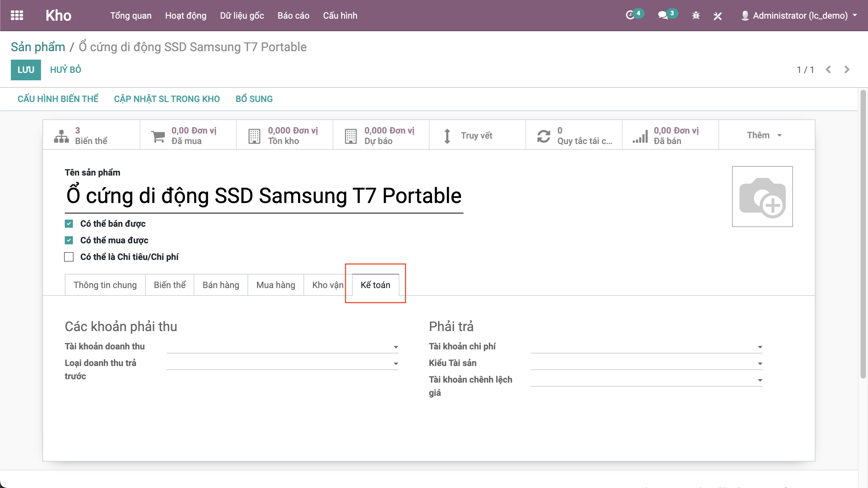Click the Quy tắc tái refresh icon
The height and width of the screenshot is (488, 868).
click(x=544, y=136)
